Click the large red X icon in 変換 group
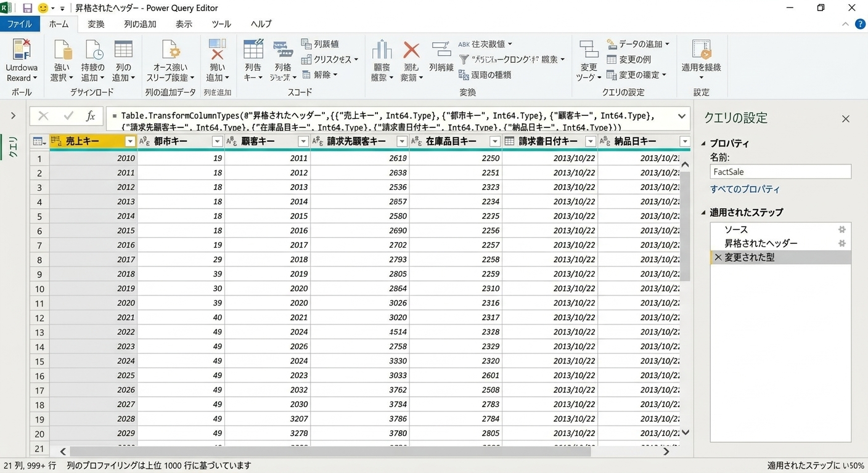 [x=411, y=51]
